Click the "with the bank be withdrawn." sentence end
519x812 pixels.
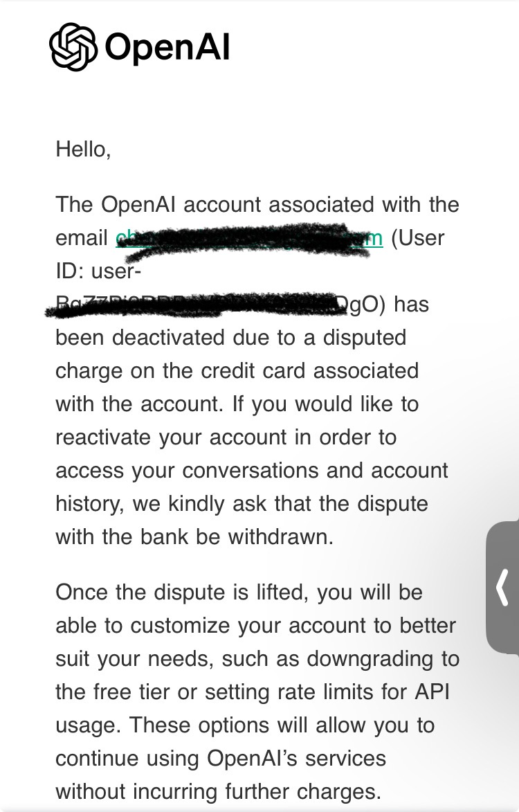(x=194, y=536)
